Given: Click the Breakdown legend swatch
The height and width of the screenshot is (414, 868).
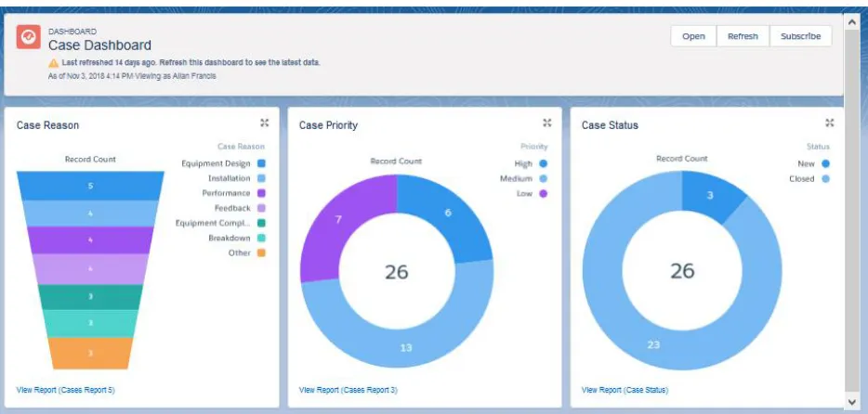Looking at the screenshot, I should [262, 239].
